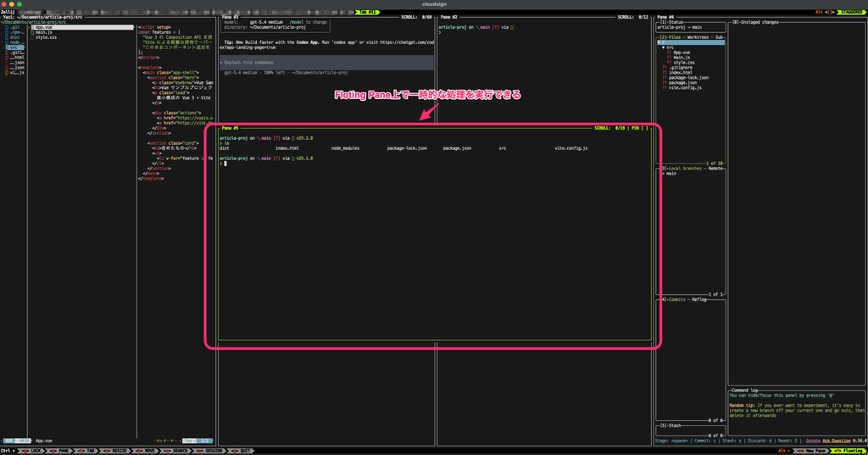This screenshot has width=868, height=455.
Task: Switch to lazygit [4]-Commits tab
Action: coord(673,299)
